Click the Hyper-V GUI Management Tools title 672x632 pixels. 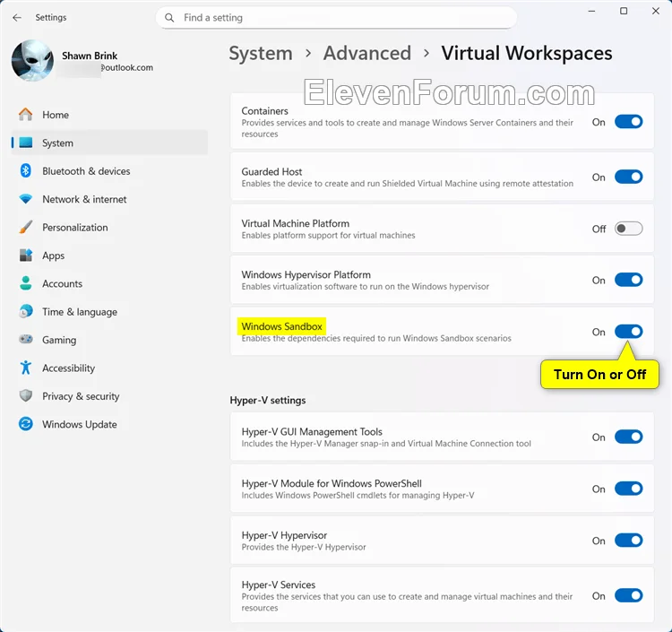click(x=312, y=431)
